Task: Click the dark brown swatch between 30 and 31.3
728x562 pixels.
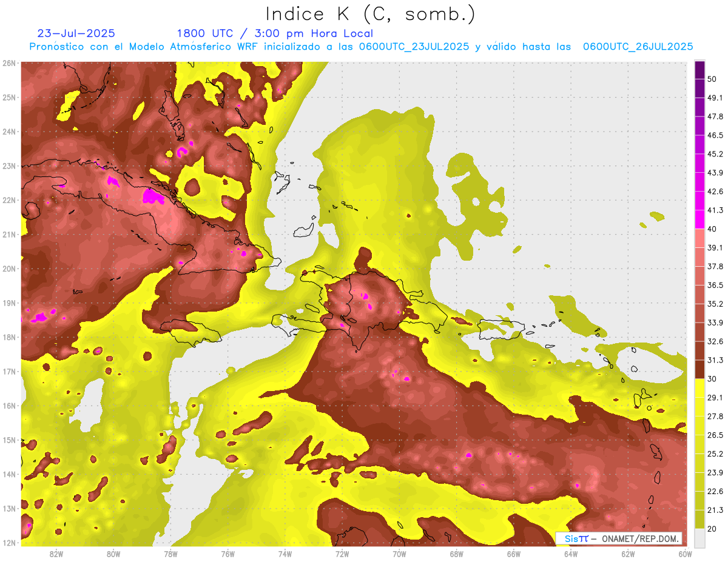Action: [x=699, y=369]
